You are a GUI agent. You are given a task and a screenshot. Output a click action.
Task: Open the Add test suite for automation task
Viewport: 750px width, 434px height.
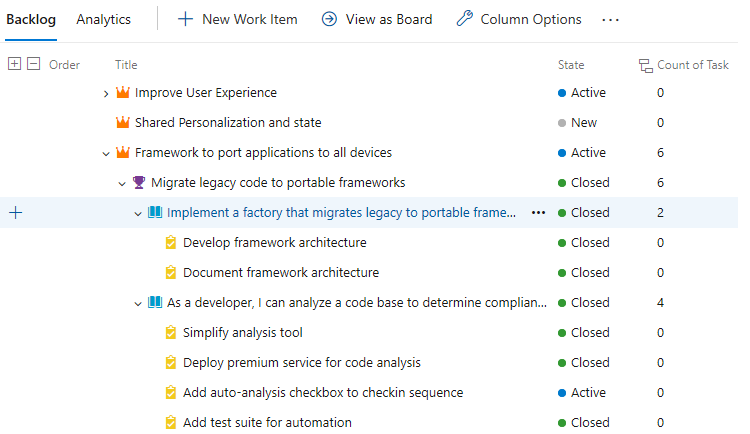267,423
